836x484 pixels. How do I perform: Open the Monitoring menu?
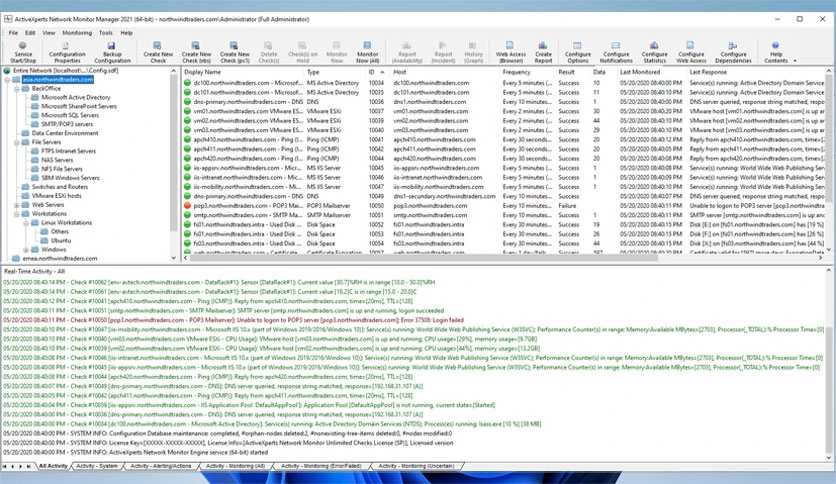point(77,33)
